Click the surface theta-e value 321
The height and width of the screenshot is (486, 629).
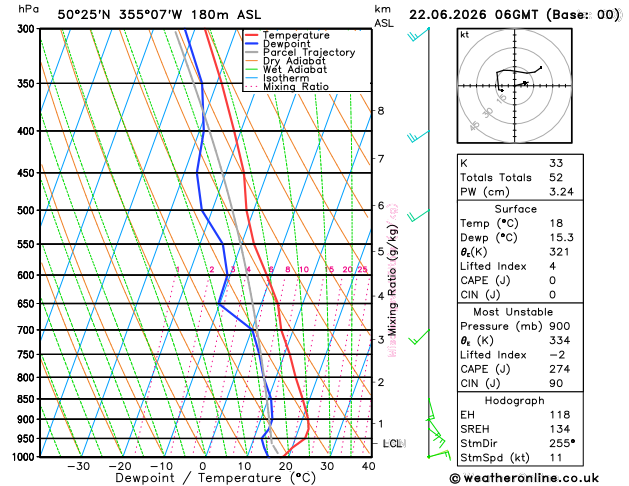tap(559, 252)
